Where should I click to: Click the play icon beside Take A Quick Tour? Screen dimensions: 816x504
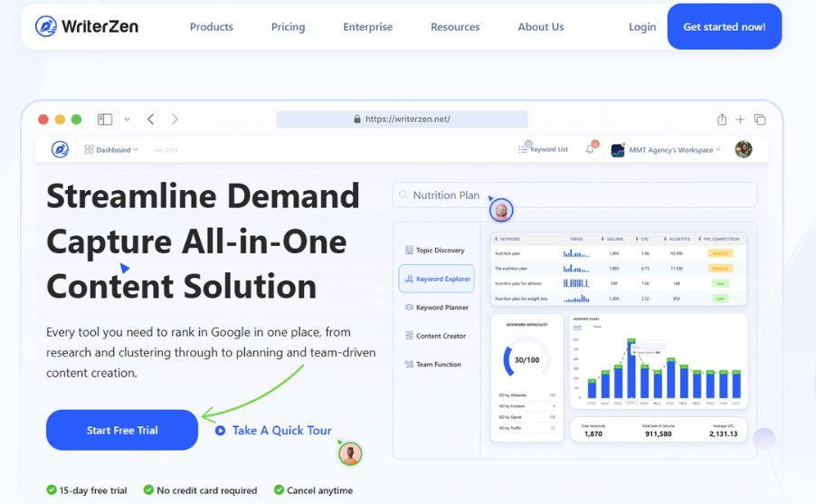220,431
